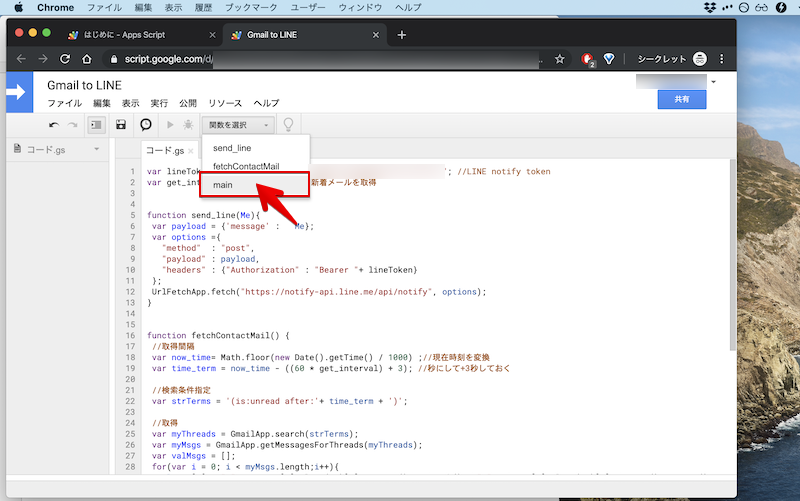Viewport: 800px width, 501px height.
Task: Choose send_line in the function list
Action: coord(231,148)
